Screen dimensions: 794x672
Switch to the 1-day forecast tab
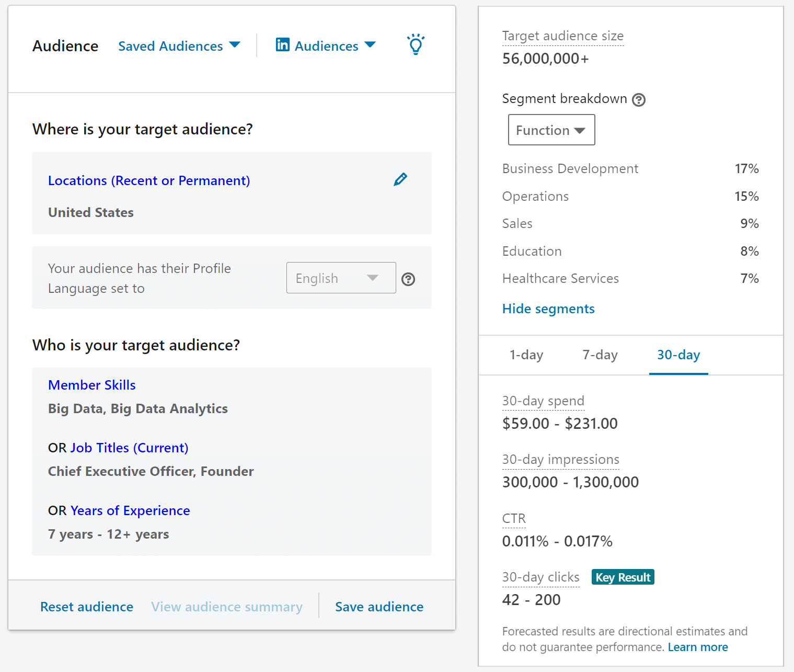coord(526,355)
